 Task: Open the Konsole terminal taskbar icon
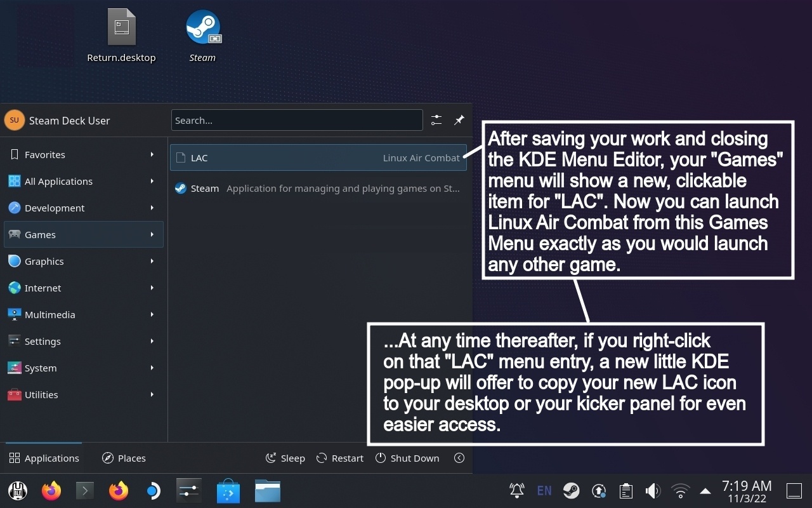[85, 491]
